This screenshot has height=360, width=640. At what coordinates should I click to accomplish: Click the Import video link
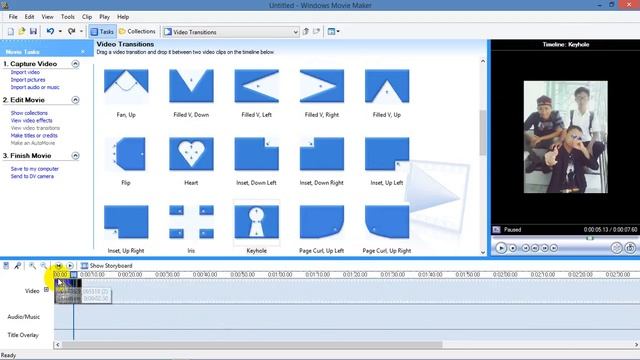click(25, 72)
